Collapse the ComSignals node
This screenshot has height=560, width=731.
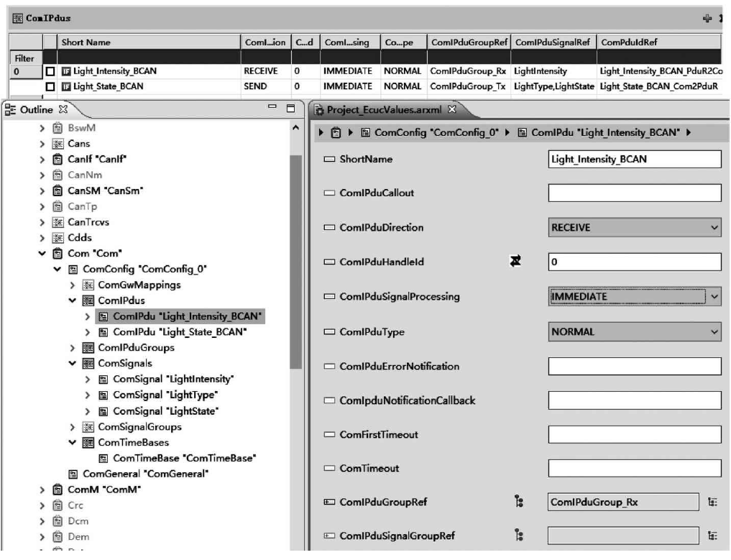pos(73,363)
